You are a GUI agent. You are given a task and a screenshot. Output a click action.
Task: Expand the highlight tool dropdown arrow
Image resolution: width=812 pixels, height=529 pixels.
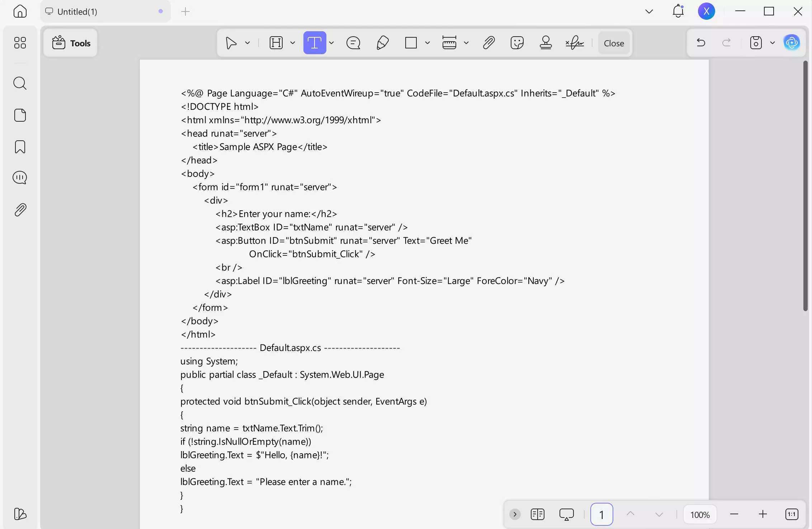tap(293, 43)
